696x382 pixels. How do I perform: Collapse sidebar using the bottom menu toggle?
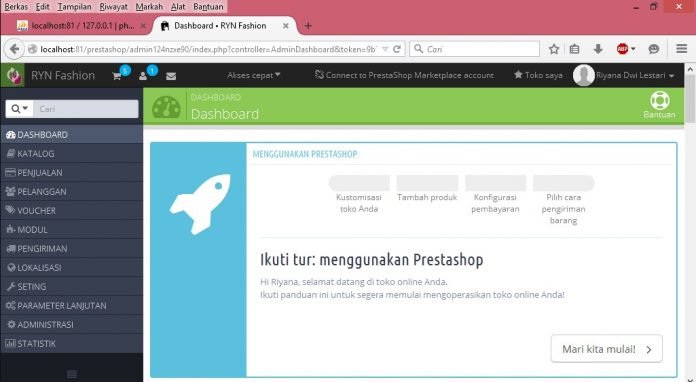click(x=72, y=374)
